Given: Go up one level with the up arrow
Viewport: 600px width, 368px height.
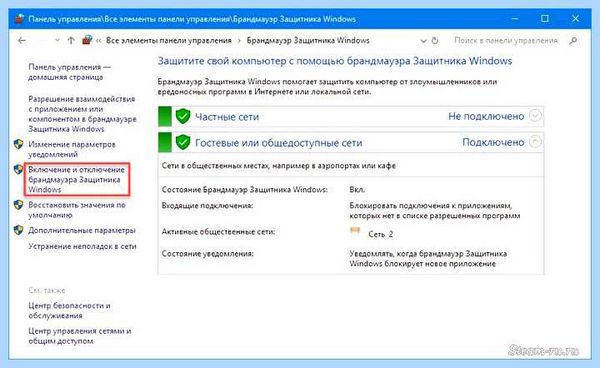Looking at the screenshot, I should 71,41.
